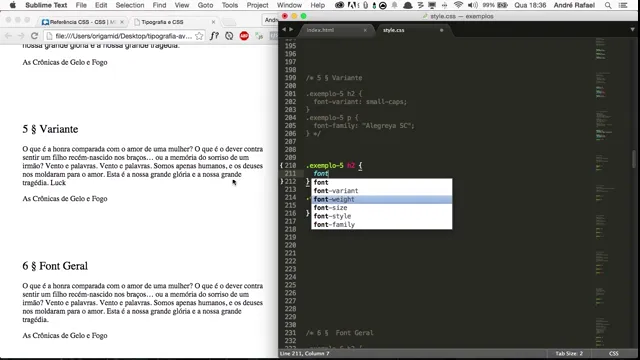This screenshot has width=640, height=360.
Task: Click the unsaved dot on style.css tab
Action: click(441, 30)
